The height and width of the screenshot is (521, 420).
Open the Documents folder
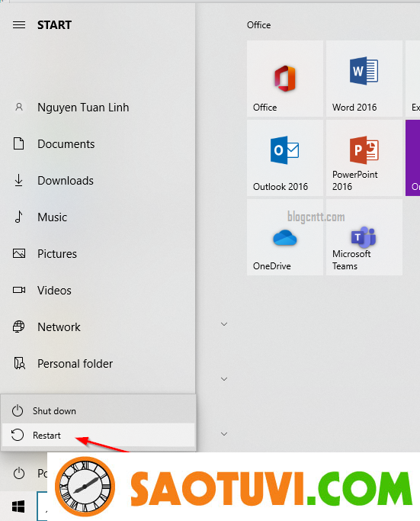click(x=98, y=144)
